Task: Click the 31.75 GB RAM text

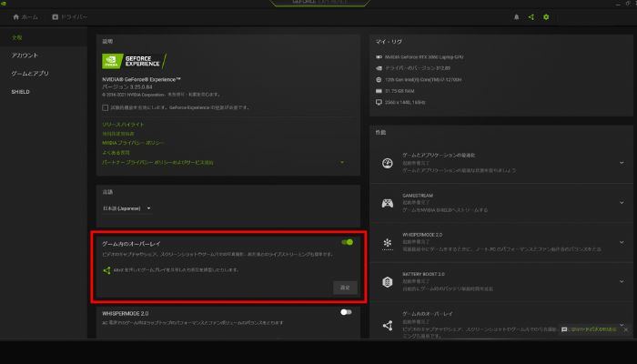Action: click(399, 91)
